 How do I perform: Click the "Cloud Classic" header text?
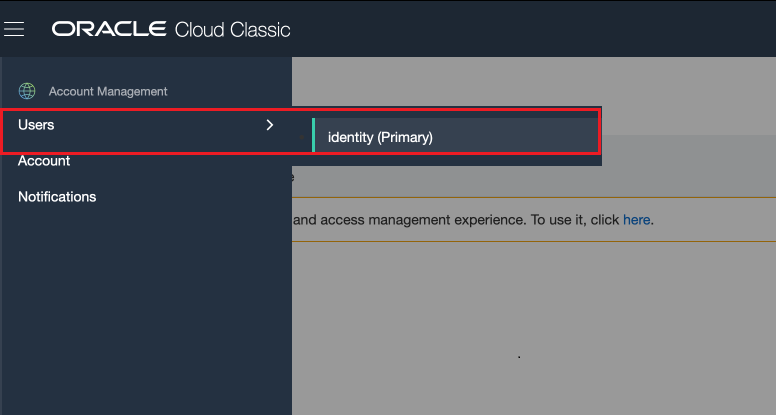[232, 29]
